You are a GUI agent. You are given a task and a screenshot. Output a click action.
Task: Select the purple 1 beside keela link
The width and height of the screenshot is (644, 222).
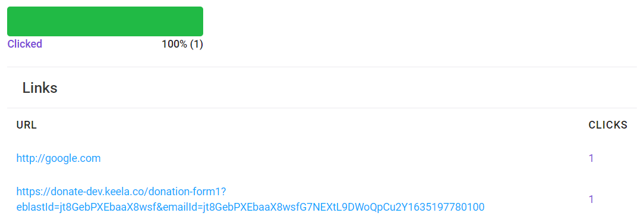click(592, 199)
